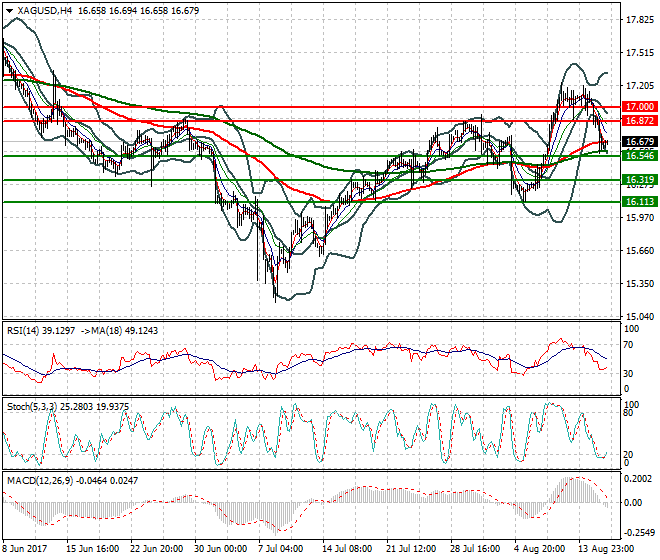The width and height of the screenshot is (660, 560).
Task: Select the 17.825 price scale value
Action: [x=640, y=20]
